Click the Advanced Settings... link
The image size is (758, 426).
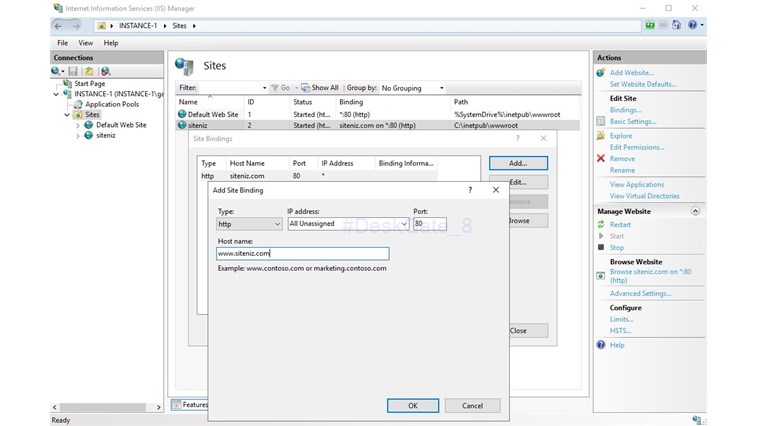coord(641,294)
